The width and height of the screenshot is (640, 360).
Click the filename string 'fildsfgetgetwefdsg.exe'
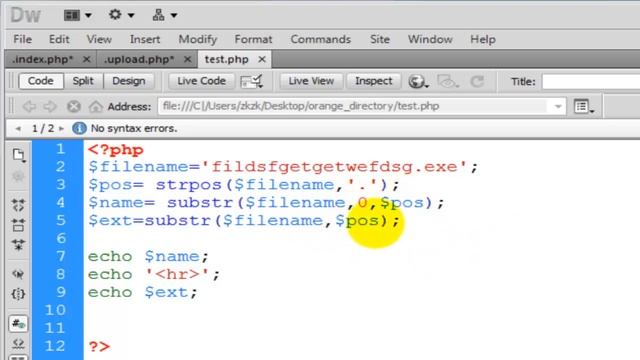333,167
